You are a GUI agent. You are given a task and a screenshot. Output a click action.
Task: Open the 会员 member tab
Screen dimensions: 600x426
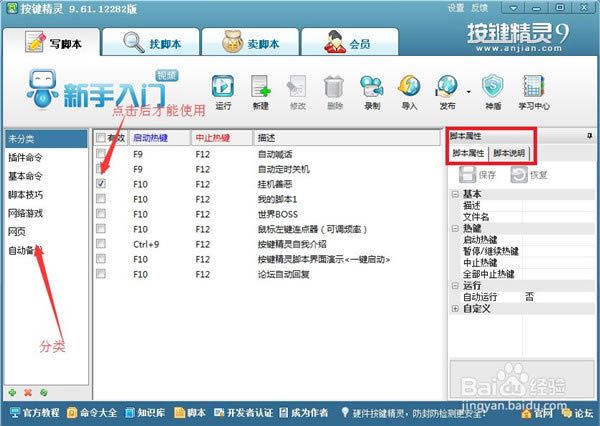(x=350, y=42)
